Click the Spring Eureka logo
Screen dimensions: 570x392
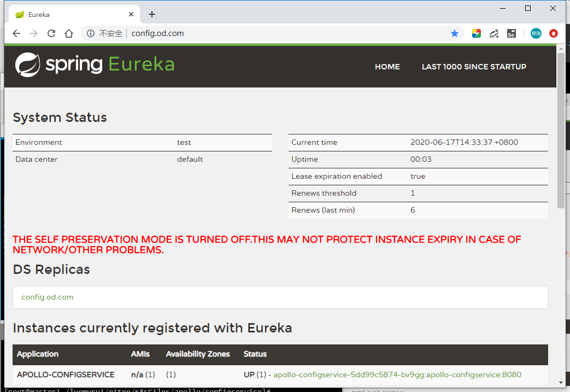95,65
